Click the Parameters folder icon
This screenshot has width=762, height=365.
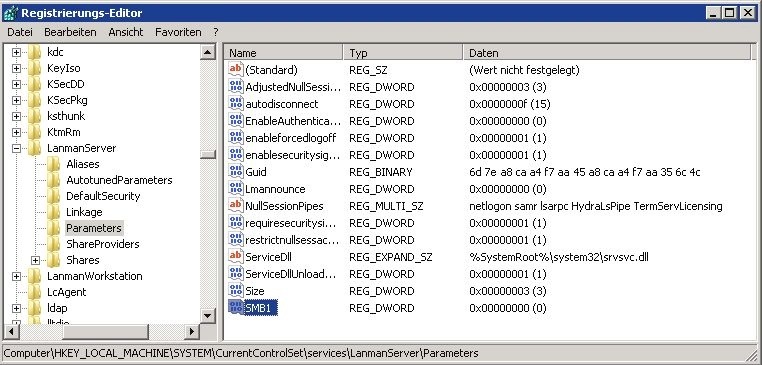pyautogui.click(x=53, y=228)
